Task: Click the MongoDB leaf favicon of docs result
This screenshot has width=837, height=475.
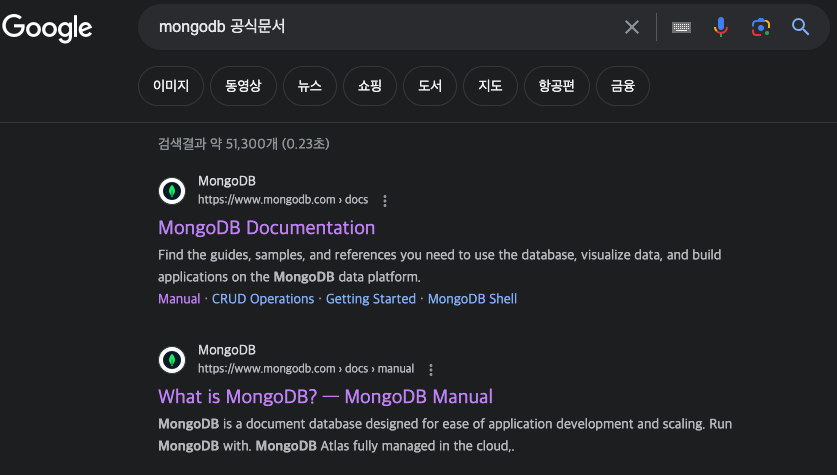Action: click(172, 191)
